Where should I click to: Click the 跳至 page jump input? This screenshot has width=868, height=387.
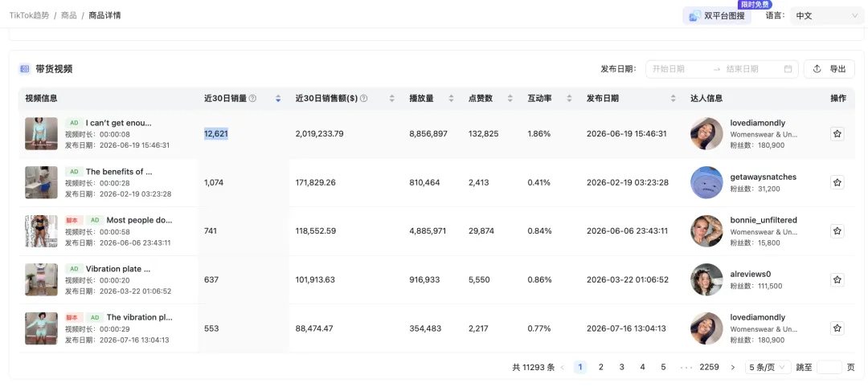click(x=829, y=367)
